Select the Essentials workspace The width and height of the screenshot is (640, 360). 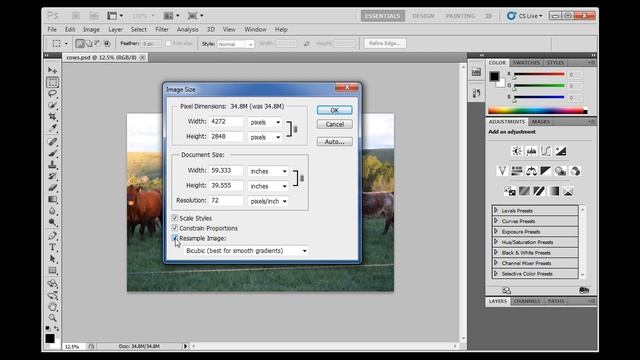382,16
